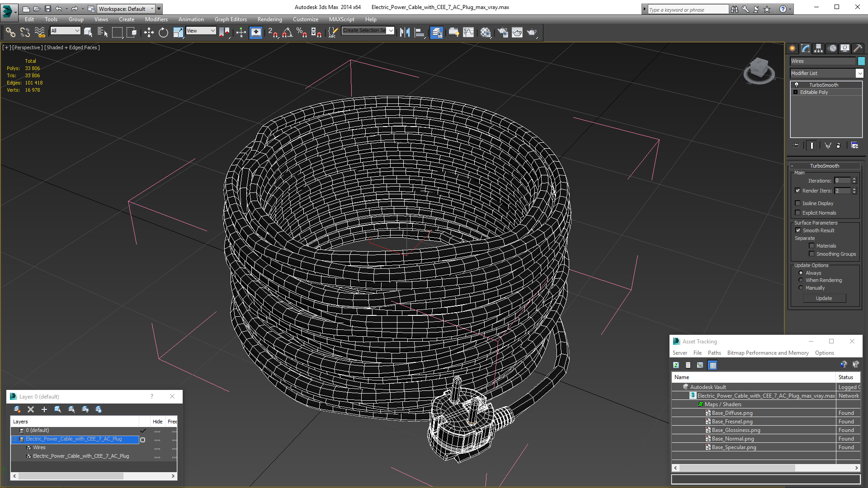This screenshot has height=488, width=868.
Task: Refresh the Asset Tracking list
Action: pos(676,365)
